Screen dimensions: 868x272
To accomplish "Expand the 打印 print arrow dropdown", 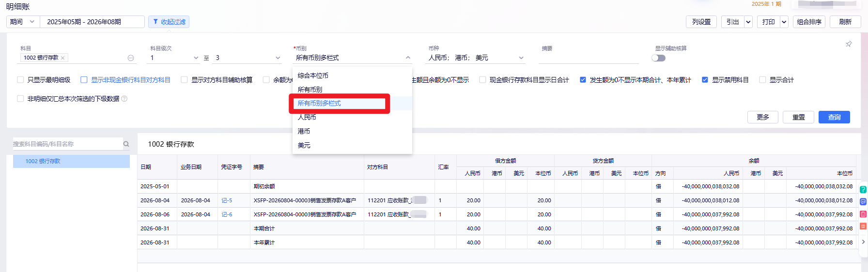I will (x=784, y=22).
